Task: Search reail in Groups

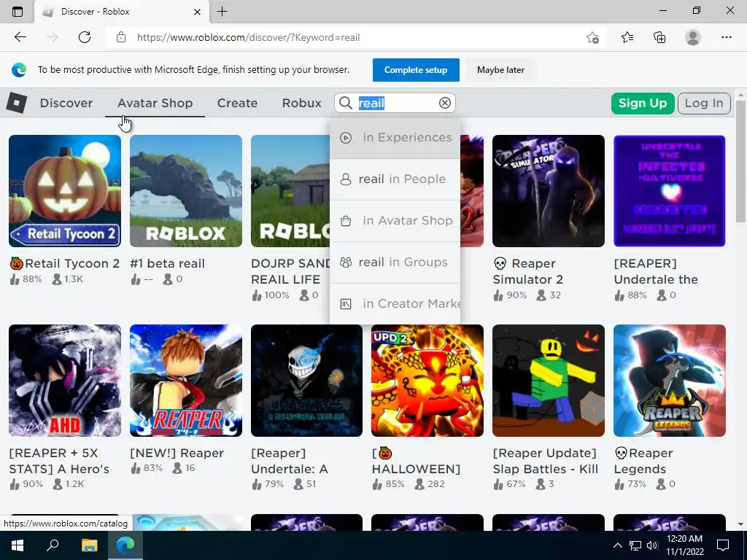Action: (395, 262)
